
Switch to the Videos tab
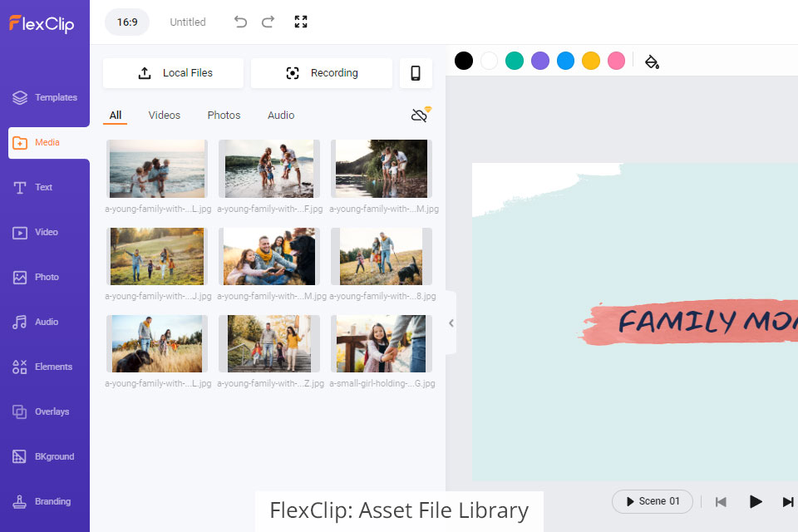(165, 115)
